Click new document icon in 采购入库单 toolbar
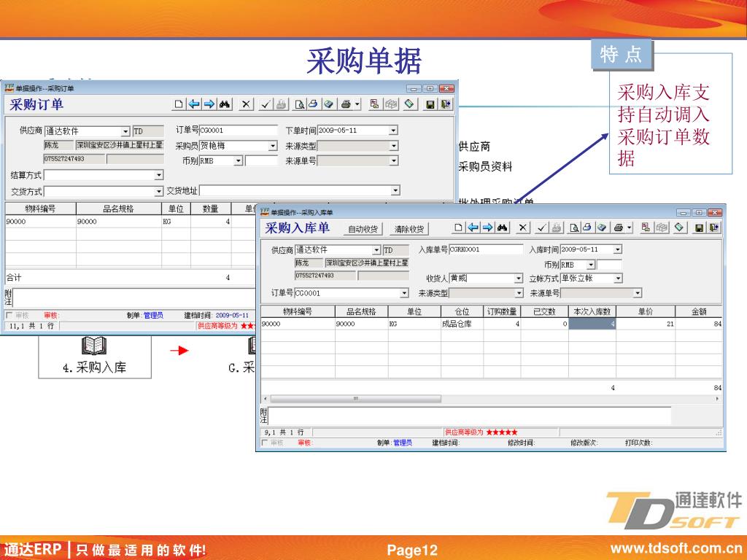 pos(458,227)
